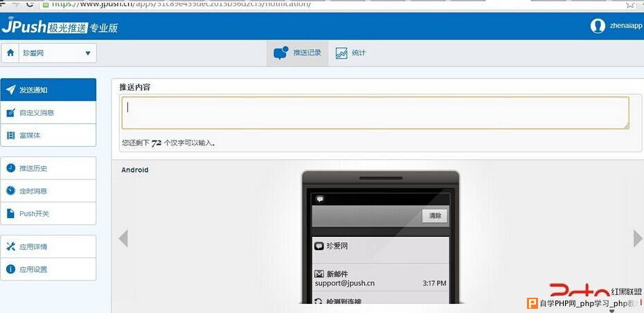The width and height of the screenshot is (644, 313).
Task: Open 应用设置 in the sidebar
Action: pyautogui.click(x=48, y=269)
